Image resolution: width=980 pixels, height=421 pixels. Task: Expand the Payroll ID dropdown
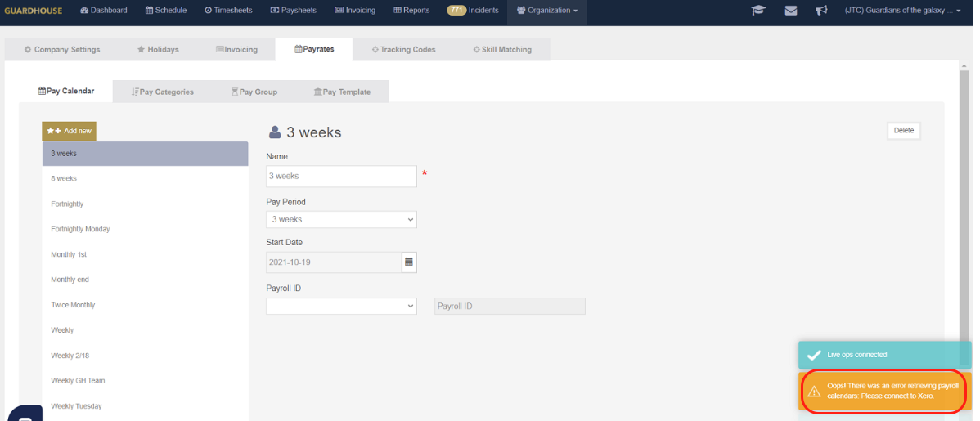click(x=341, y=306)
